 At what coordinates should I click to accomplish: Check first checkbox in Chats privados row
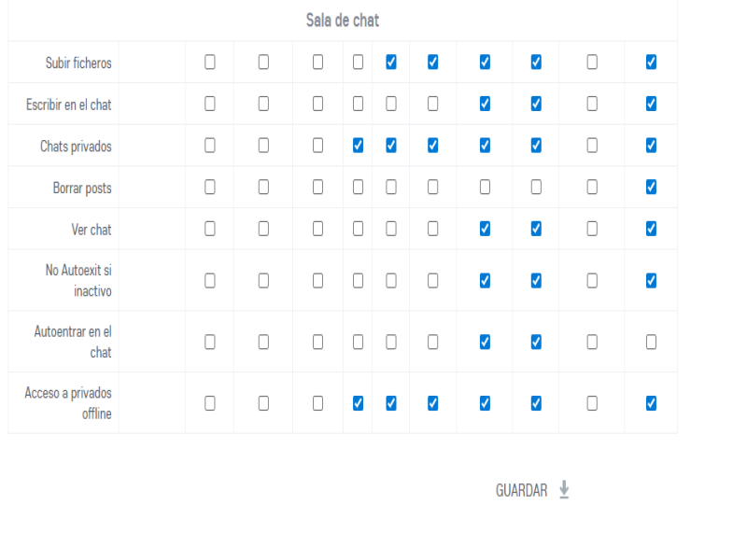tap(210, 145)
